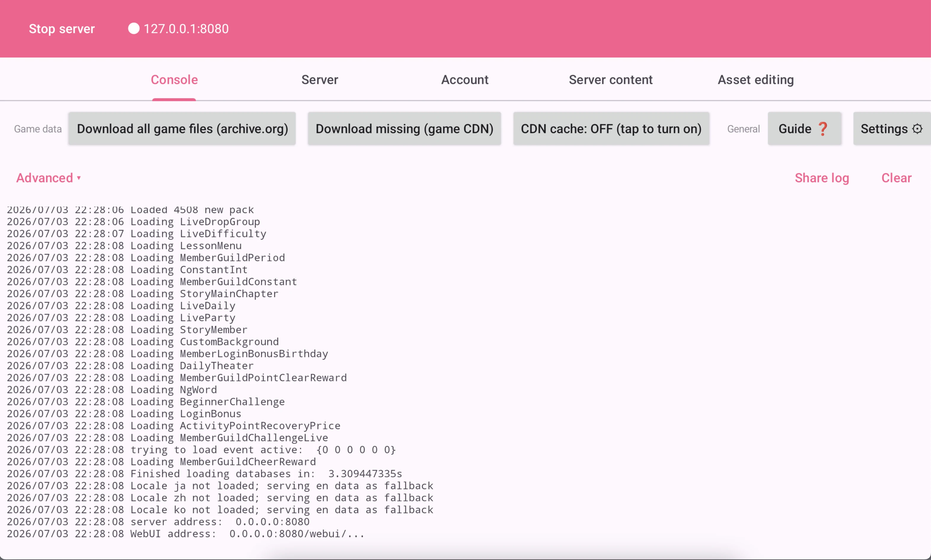Screen dimensions: 931x560
Task: Click the 'Loading ActivityPointRecoveryPrice' log line
Action: pos(174,426)
